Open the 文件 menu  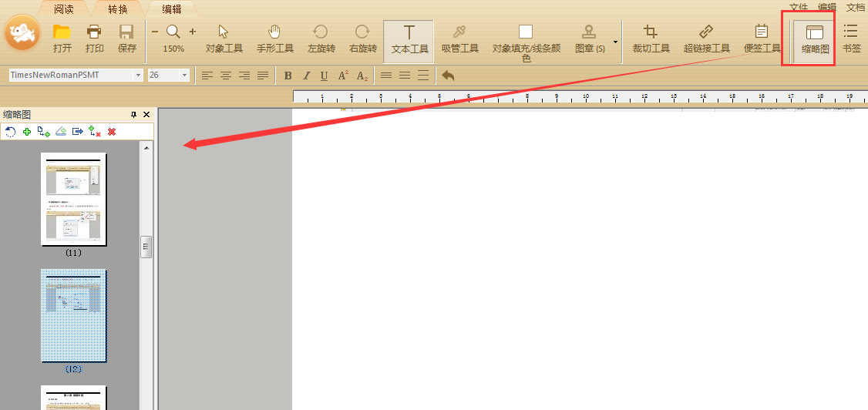click(x=799, y=7)
